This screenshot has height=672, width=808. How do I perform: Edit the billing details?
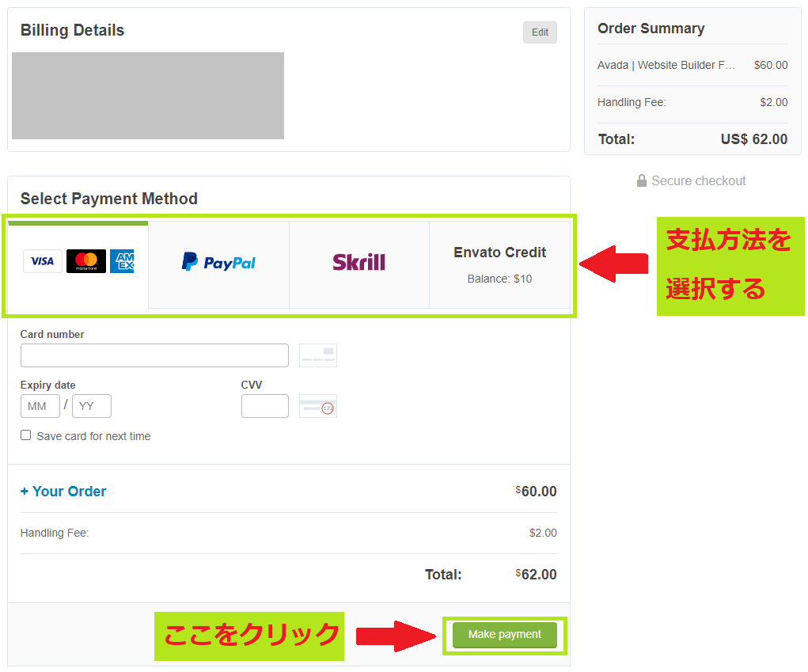point(540,32)
